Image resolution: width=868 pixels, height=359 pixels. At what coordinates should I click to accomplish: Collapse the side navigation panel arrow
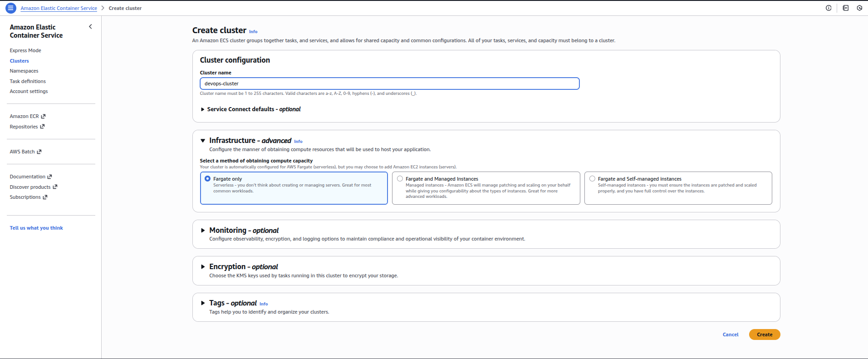pos(90,27)
